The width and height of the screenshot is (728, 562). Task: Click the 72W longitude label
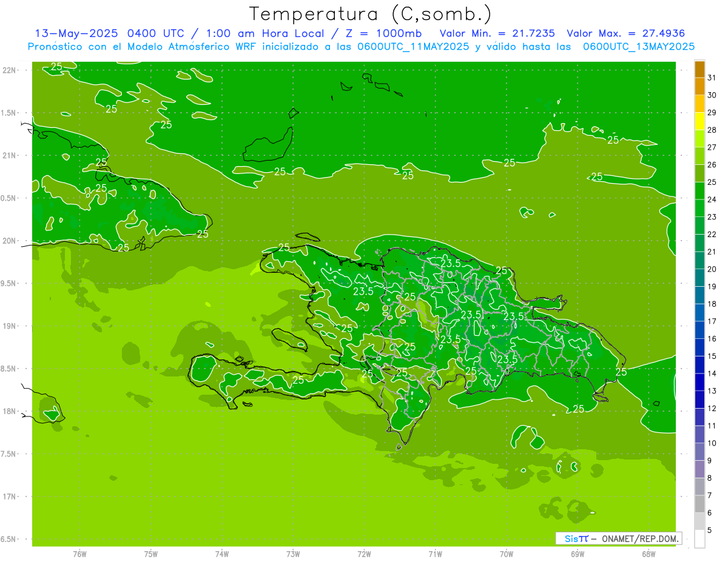point(364,554)
